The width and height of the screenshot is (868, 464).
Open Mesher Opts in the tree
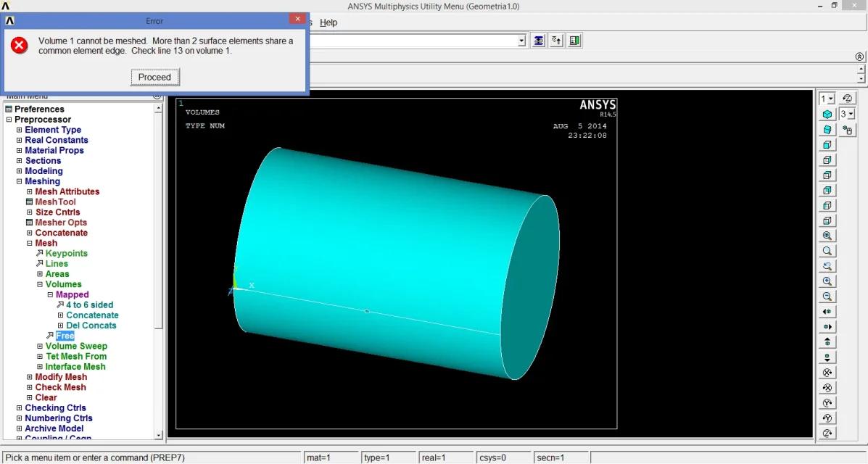tap(61, 223)
